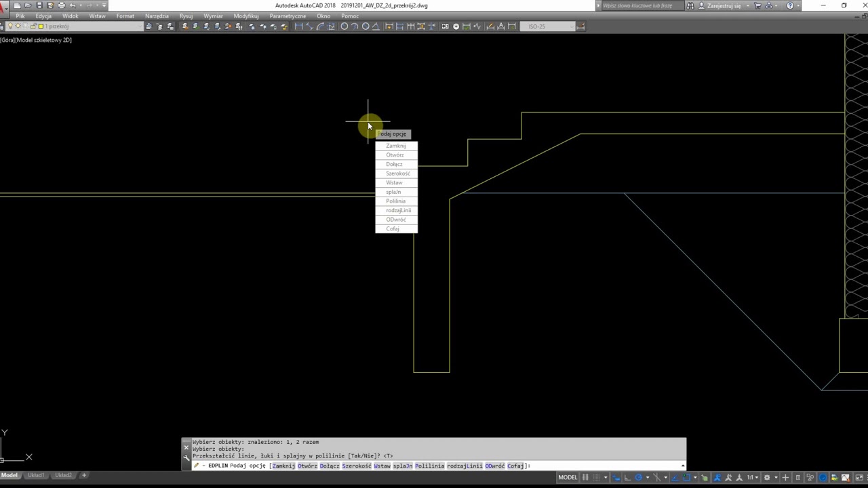Click the Save As icon
The image size is (868, 488).
51,5
